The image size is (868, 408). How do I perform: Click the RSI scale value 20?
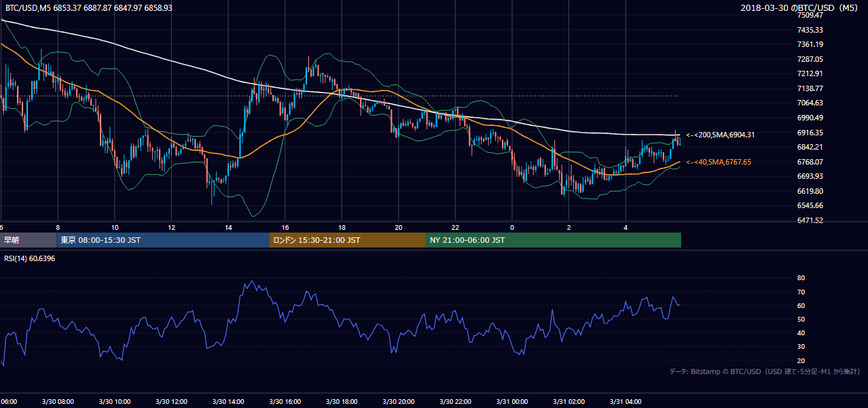(801, 360)
